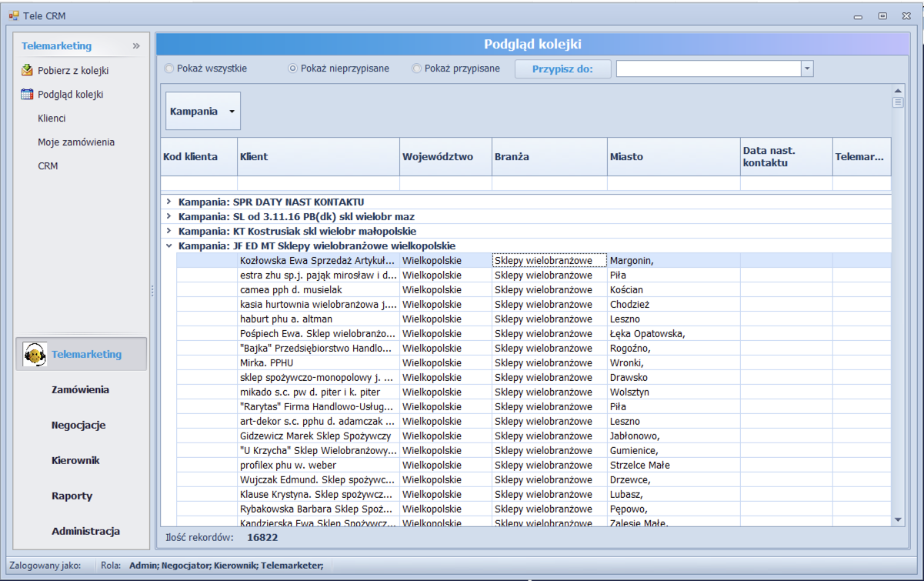924x581 pixels.
Task: Expand Kampania KT Kostrusiak group
Action: pos(169,231)
